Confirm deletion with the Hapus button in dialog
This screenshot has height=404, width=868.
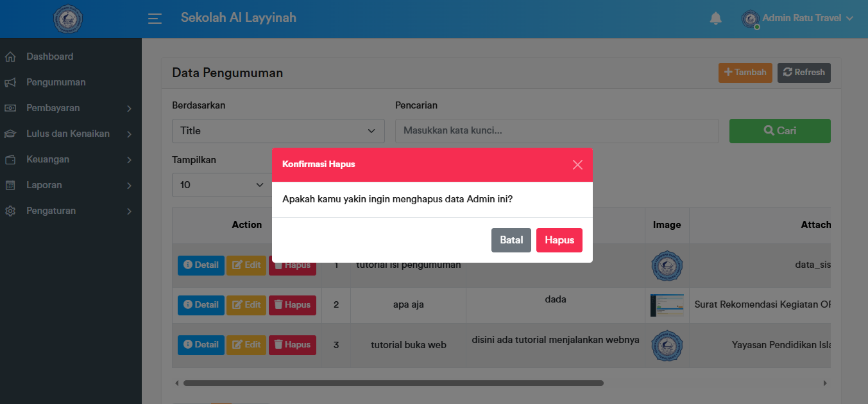(x=559, y=240)
